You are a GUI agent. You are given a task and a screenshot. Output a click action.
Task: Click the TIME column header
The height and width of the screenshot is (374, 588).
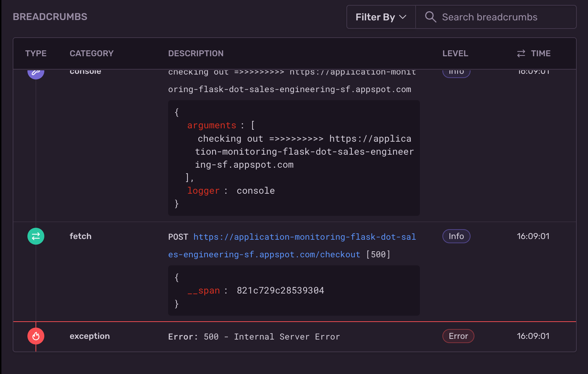click(541, 53)
